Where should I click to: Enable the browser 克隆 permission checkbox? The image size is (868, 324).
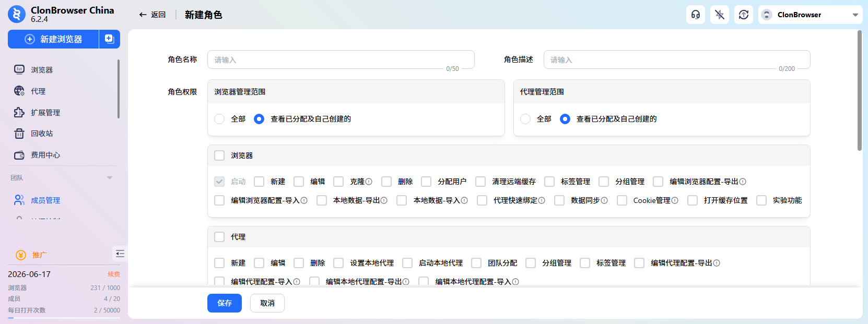[x=338, y=182]
